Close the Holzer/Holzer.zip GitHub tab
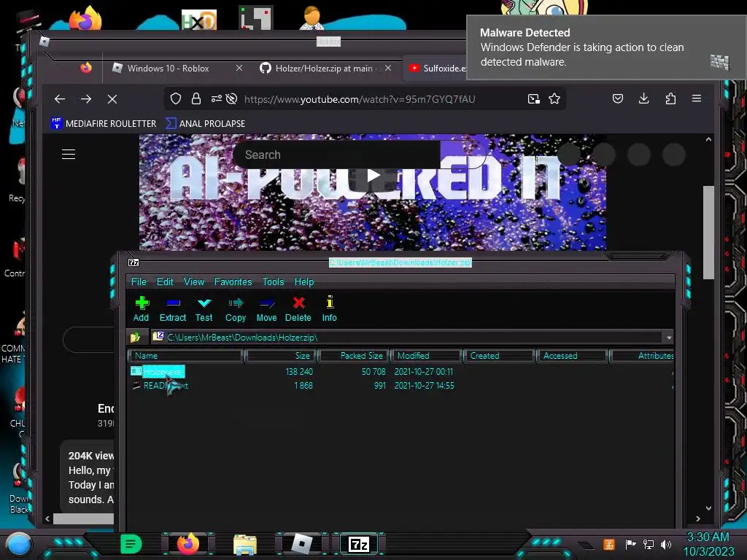747x560 pixels. (x=388, y=68)
